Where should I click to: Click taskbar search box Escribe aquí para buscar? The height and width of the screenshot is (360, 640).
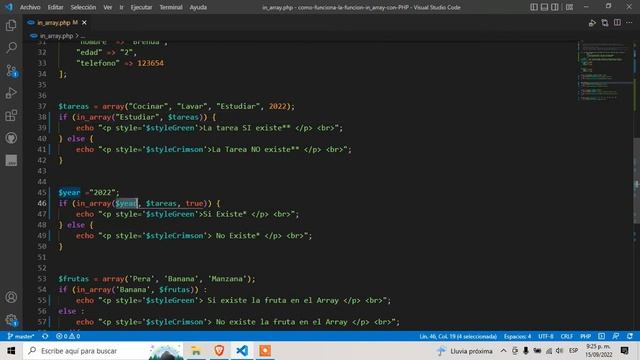click(103, 351)
